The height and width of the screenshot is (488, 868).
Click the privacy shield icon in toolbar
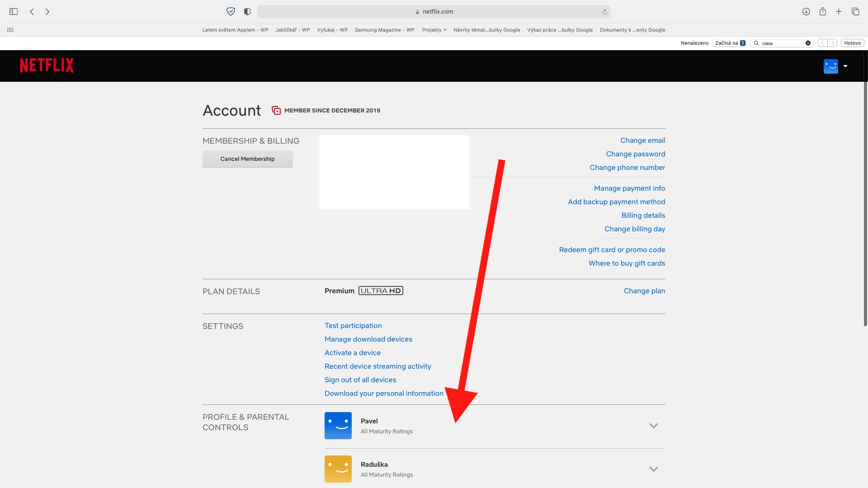coord(231,12)
